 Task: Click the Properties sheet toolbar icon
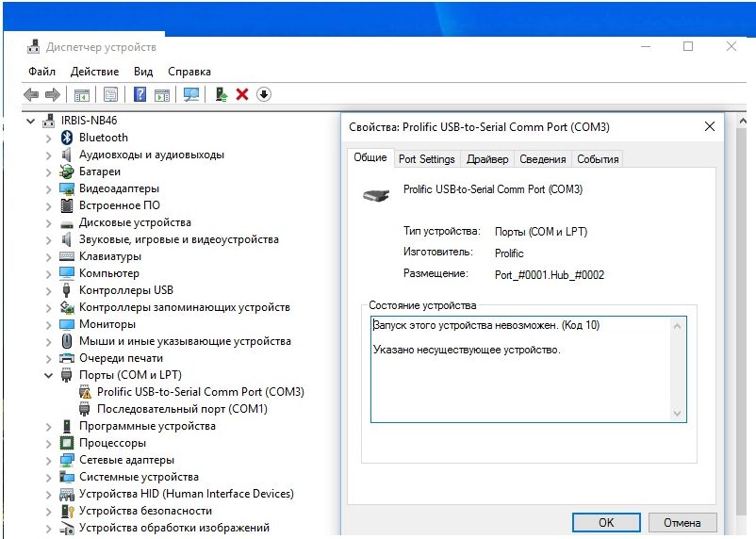111,94
